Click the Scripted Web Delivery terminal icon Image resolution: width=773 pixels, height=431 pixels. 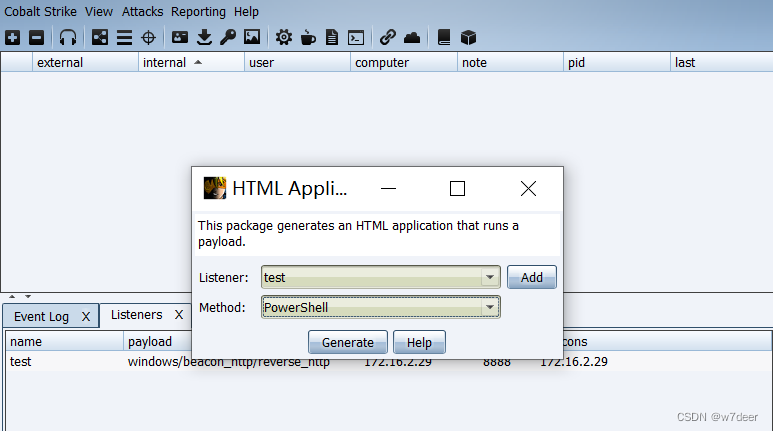[356, 38]
